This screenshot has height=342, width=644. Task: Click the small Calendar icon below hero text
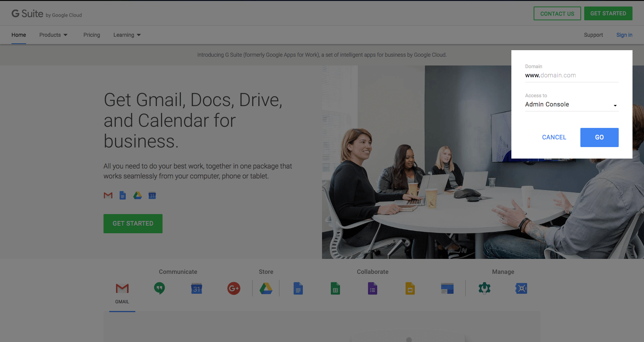pos(152,195)
